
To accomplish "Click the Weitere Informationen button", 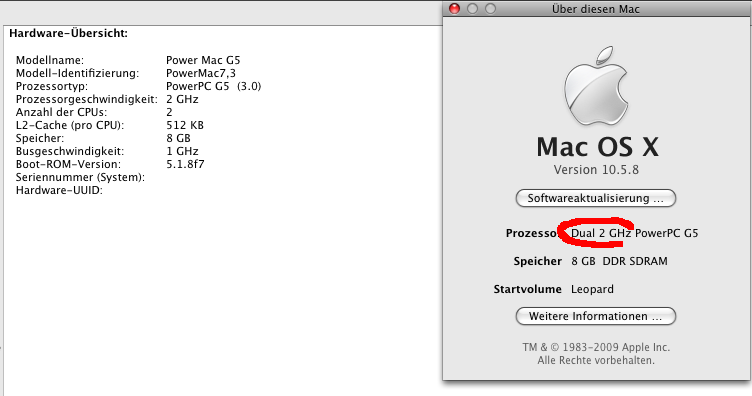I will 596,316.
